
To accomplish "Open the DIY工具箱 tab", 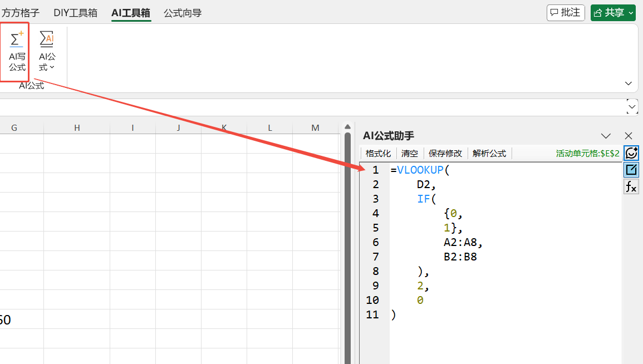I will 75,13.
